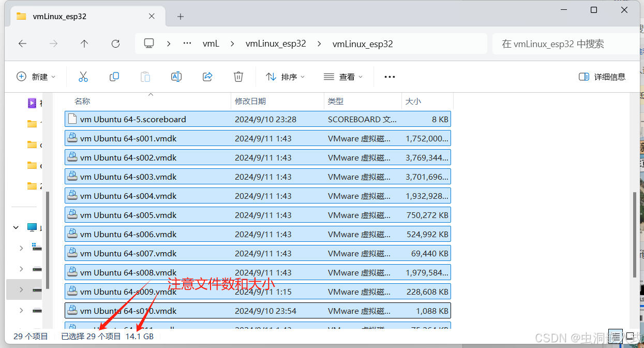Open a new tab with plus button
Screen dimensions: 644x348
tap(181, 17)
